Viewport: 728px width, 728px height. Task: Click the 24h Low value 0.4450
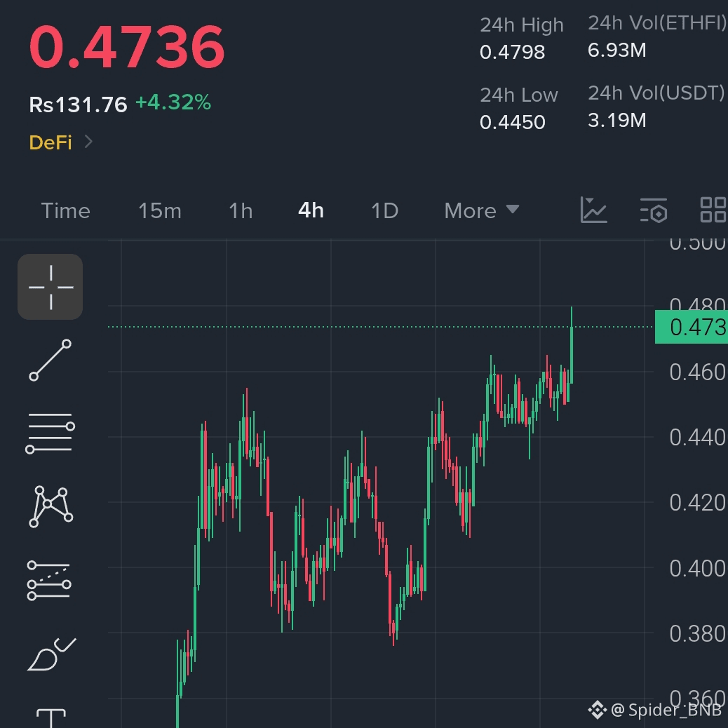(512, 122)
